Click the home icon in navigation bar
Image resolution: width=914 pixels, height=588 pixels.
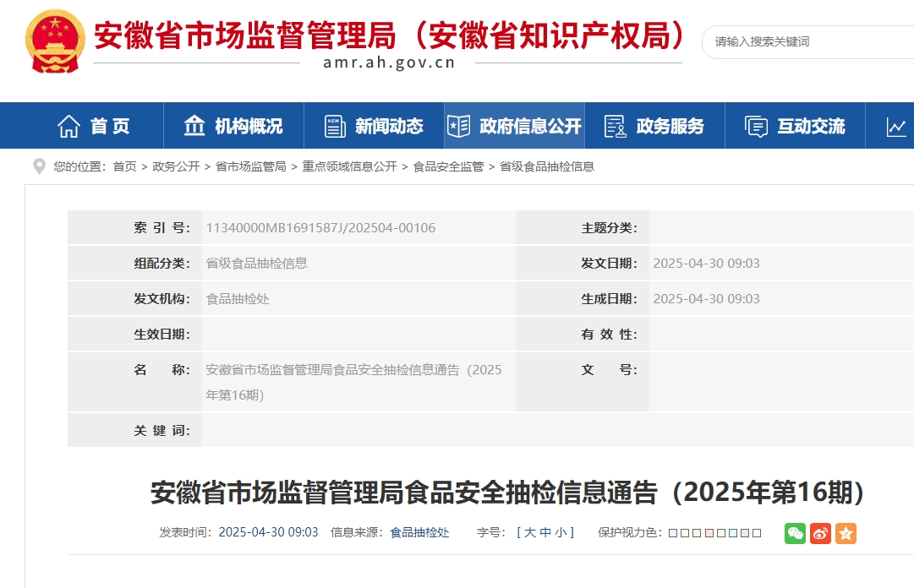(68, 126)
